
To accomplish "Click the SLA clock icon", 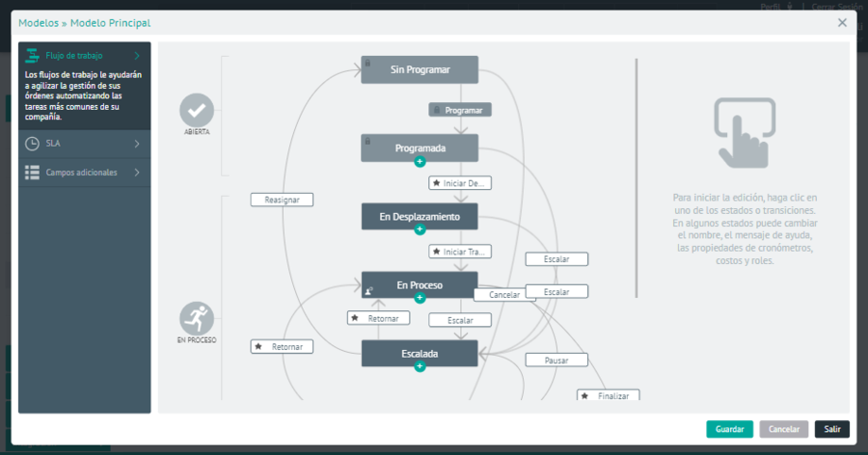I will [32, 144].
